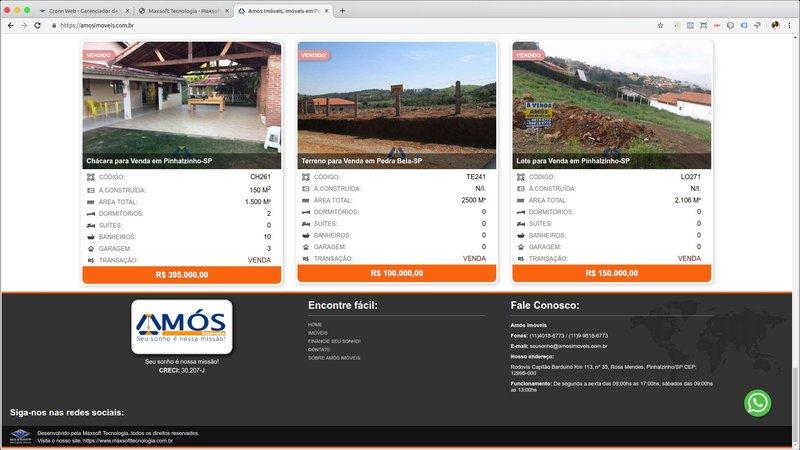Click the browser forward arrow
This screenshot has height=450, width=800.
click(24, 25)
